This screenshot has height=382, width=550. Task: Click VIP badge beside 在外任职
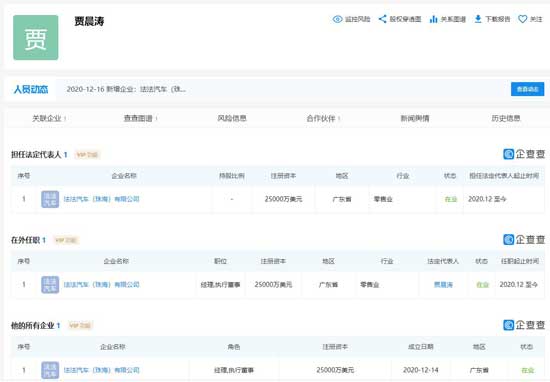coord(66,240)
